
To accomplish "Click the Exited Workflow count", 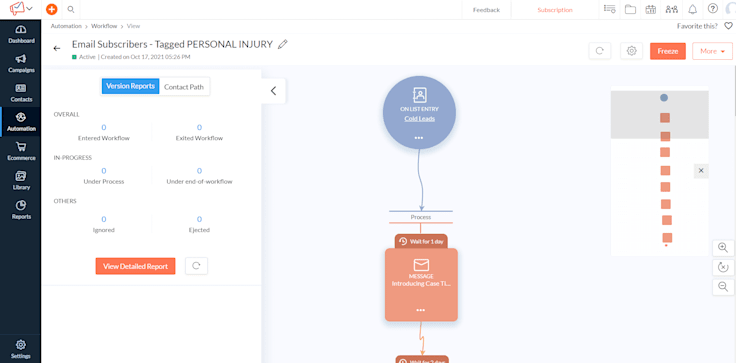I will point(199,127).
